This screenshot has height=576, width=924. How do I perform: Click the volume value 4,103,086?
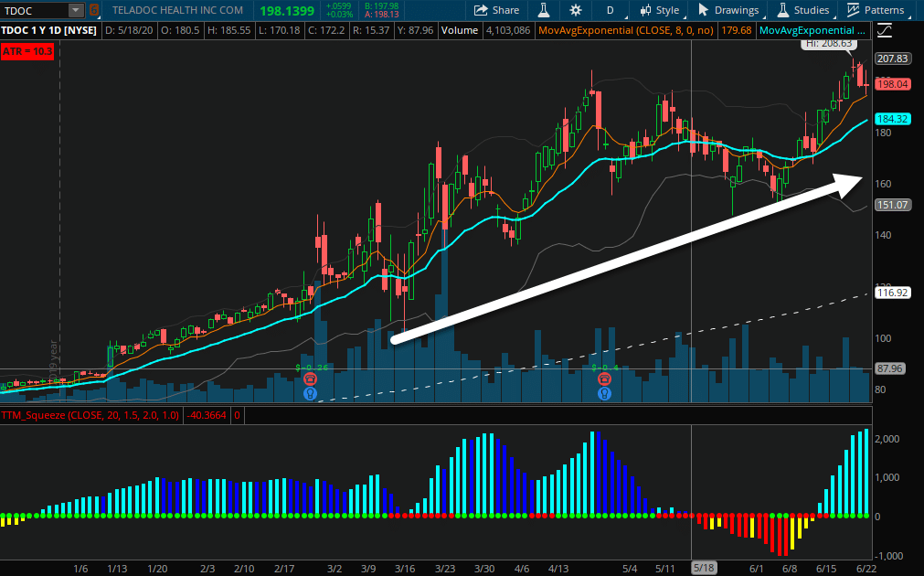pos(507,30)
